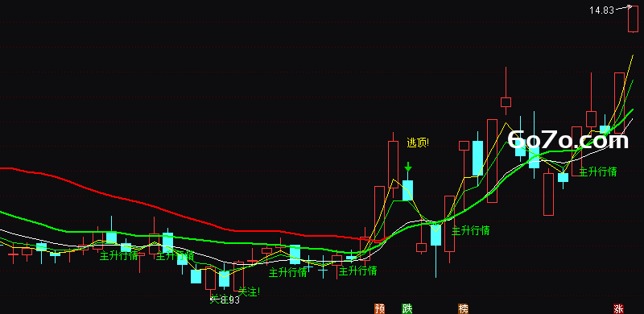Select the yellow 关注! signal label
Image resolution: width=644 pixels, height=314 pixels.
point(249,291)
